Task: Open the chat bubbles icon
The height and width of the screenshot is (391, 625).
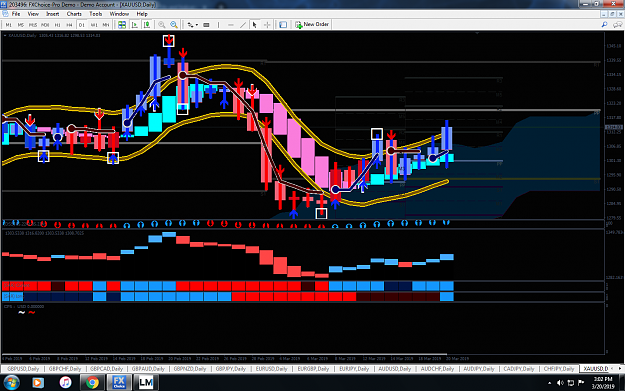Action: 617,25
